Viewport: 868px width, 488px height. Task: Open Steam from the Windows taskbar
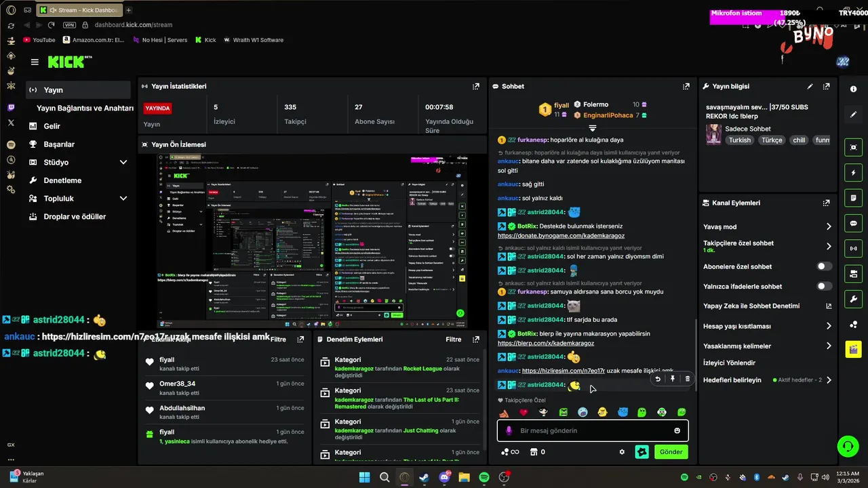tap(425, 478)
